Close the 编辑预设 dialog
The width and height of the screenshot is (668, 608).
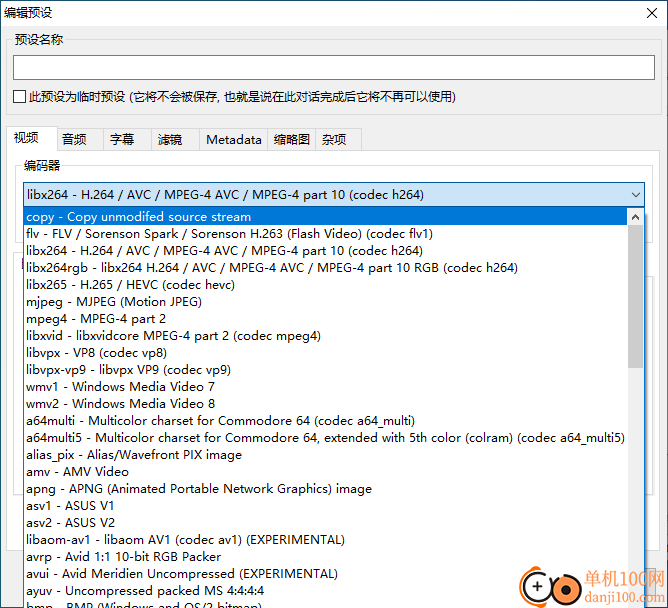click(x=652, y=13)
